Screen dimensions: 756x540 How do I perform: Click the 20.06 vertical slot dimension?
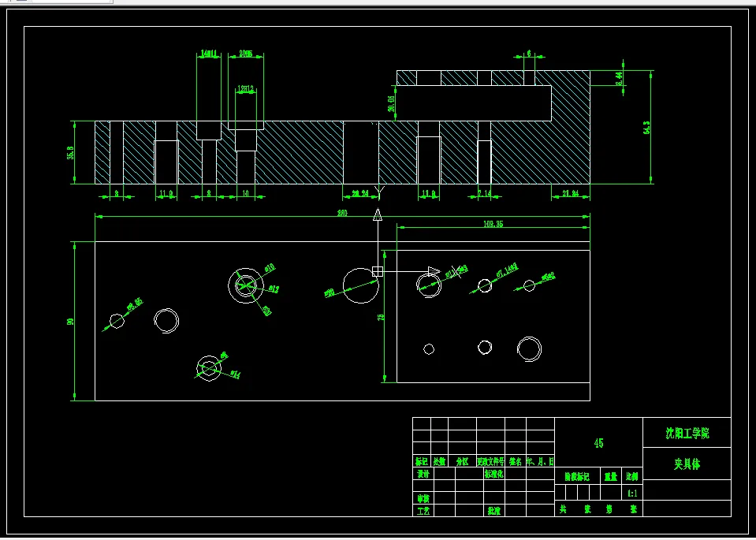coord(392,103)
